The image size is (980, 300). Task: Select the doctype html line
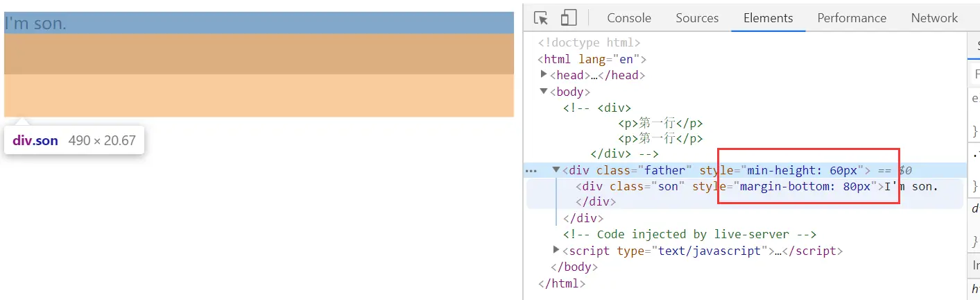pyautogui.click(x=589, y=43)
